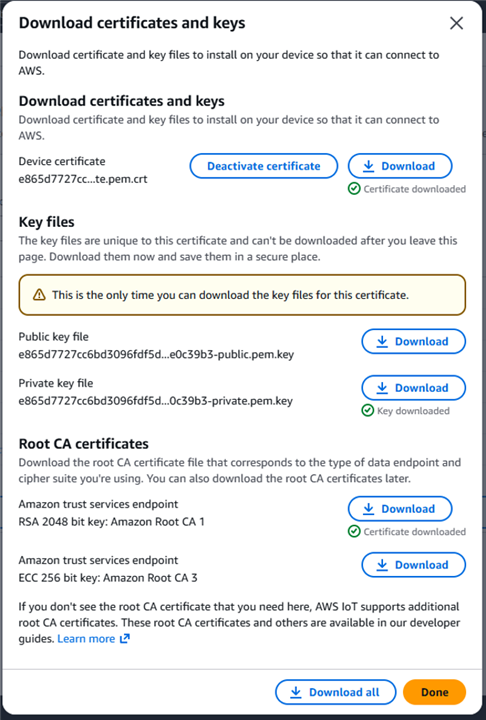Click download arrow icon for private key
The height and width of the screenshot is (720, 486).
[382, 388]
